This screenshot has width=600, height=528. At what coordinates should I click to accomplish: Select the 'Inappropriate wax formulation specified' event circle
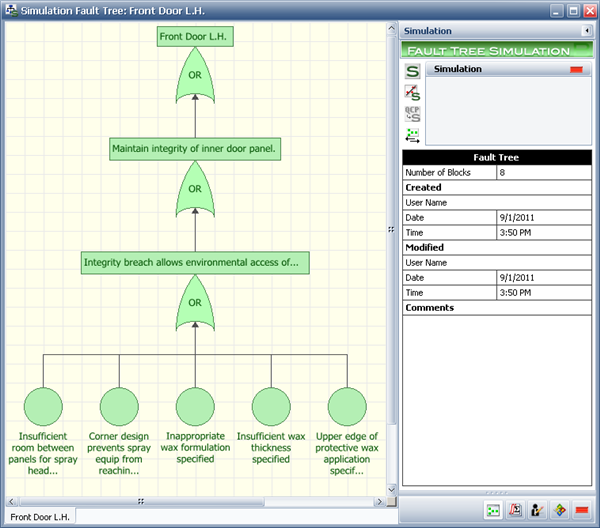point(195,407)
